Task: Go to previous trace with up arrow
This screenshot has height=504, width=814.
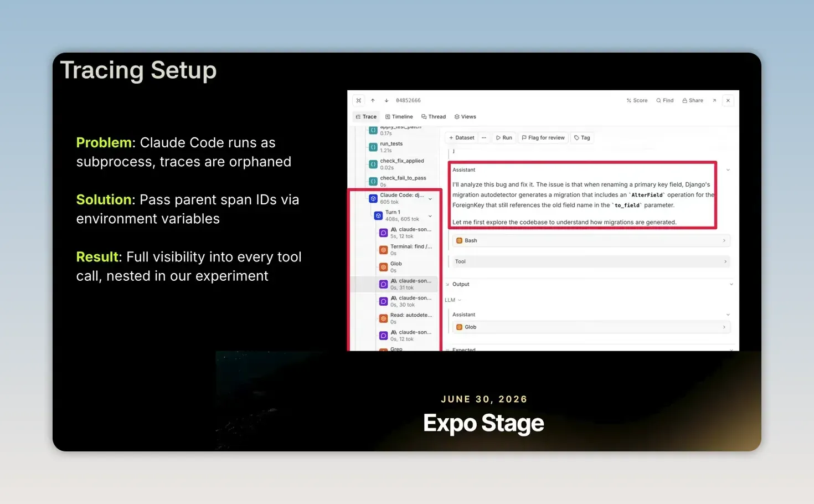Action: tap(373, 100)
